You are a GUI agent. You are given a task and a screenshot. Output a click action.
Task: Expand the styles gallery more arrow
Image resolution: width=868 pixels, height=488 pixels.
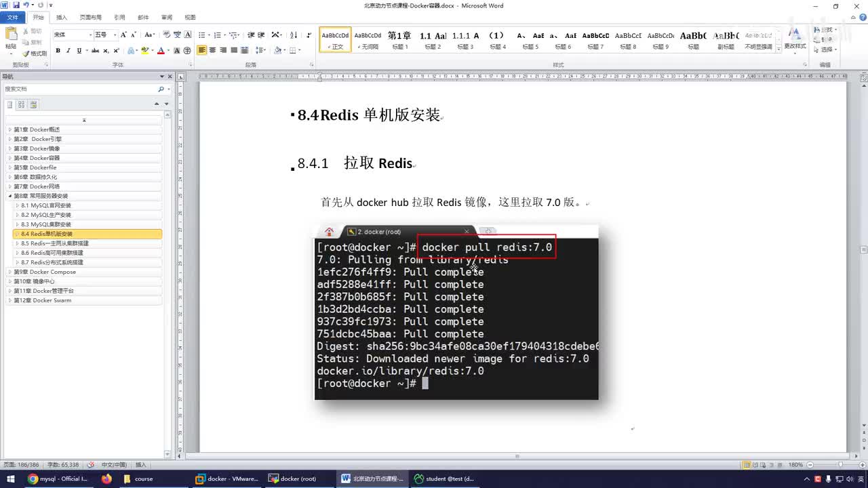778,48
